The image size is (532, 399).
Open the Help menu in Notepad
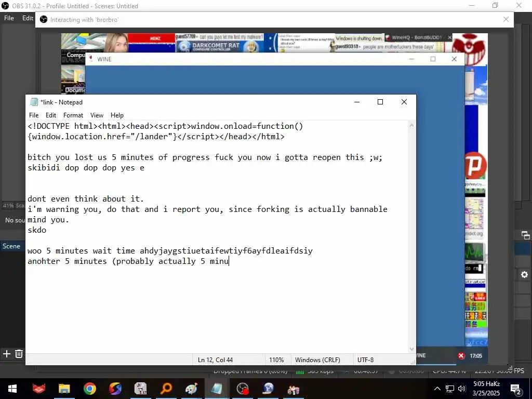point(117,115)
